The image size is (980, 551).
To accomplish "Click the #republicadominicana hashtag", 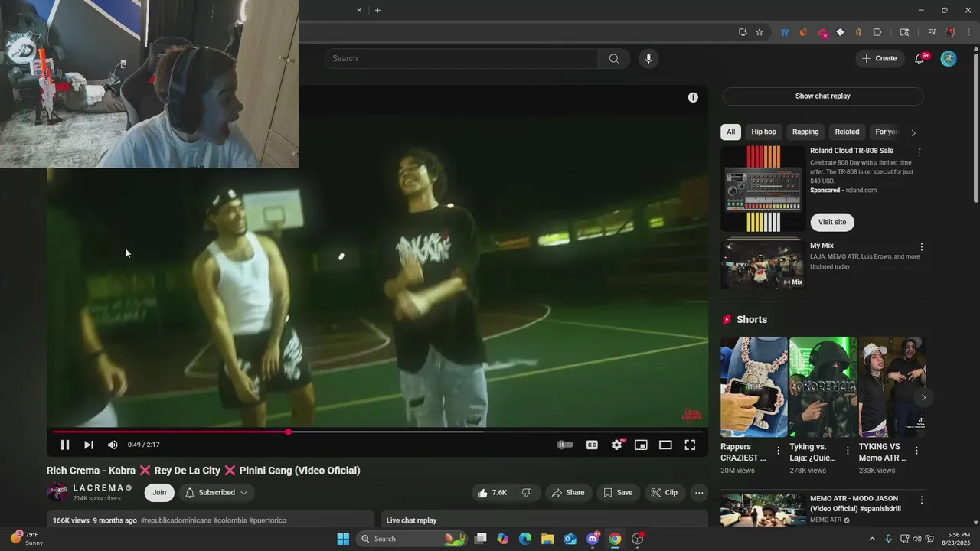I will (x=175, y=520).
